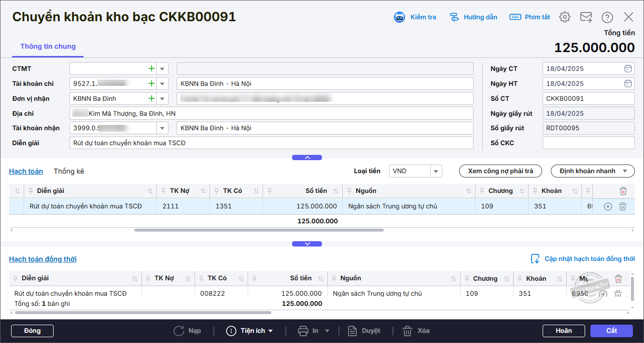644x343 pixels.
Task: Open calendar picker for Ngày CT
Action: 628,69
